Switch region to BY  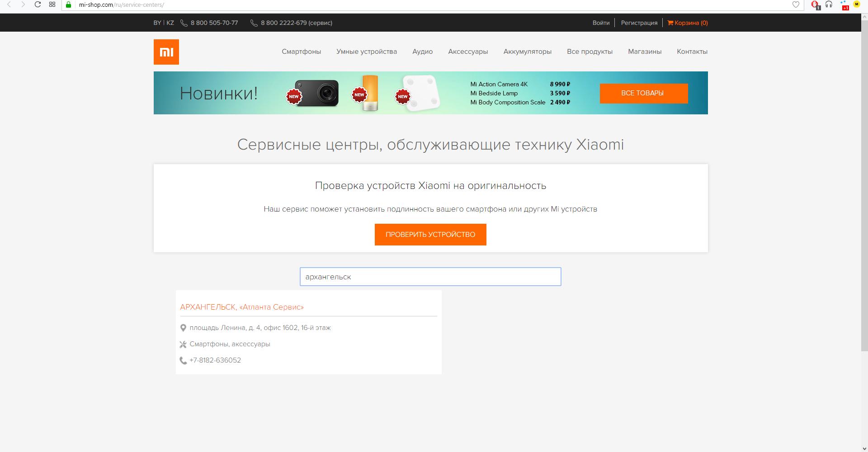tap(157, 23)
